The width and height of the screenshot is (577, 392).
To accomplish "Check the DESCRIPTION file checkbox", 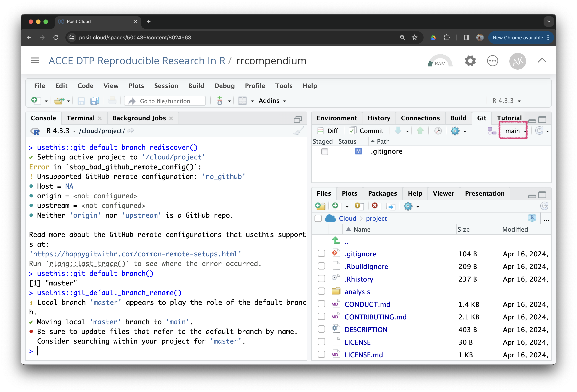I will coord(321,329).
